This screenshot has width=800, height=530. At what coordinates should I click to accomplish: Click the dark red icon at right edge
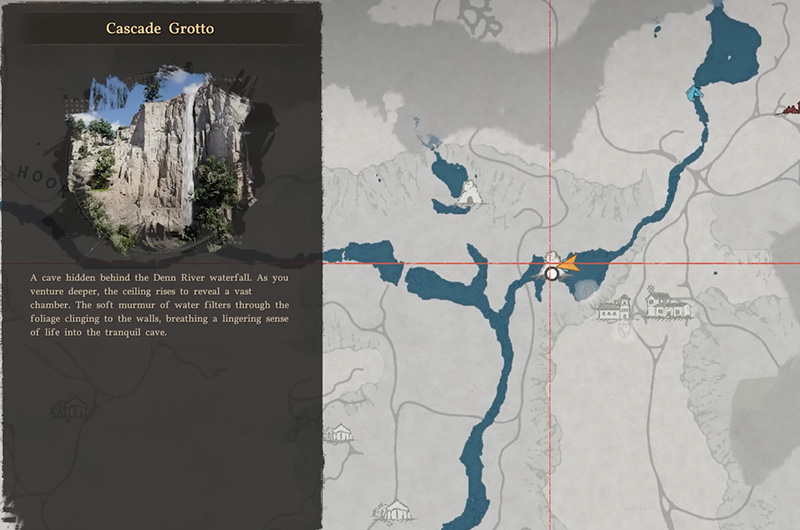coord(792,104)
